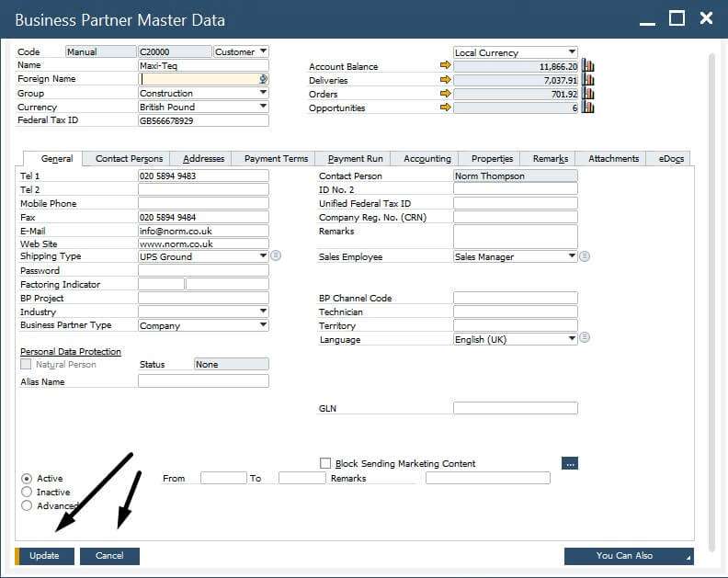Open the Payment Terms tab
The image size is (728, 578).
coord(277,159)
